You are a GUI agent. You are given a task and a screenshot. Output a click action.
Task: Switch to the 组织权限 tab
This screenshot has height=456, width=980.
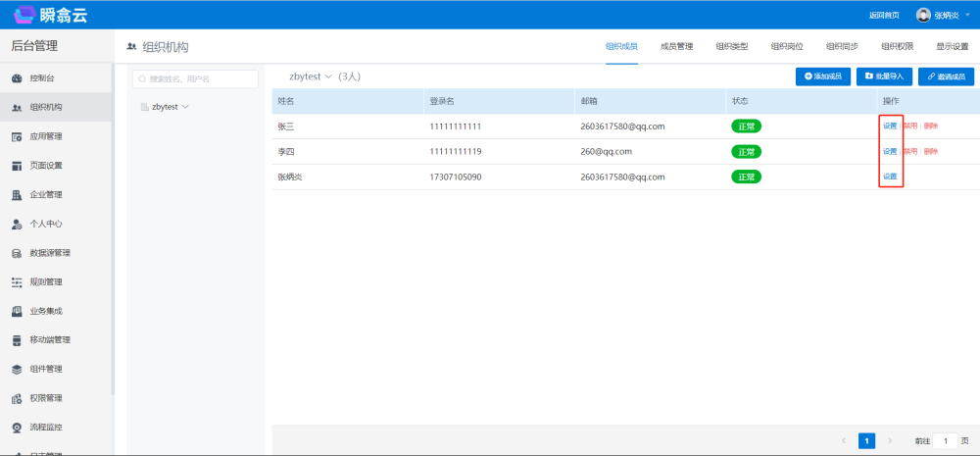click(x=897, y=46)
